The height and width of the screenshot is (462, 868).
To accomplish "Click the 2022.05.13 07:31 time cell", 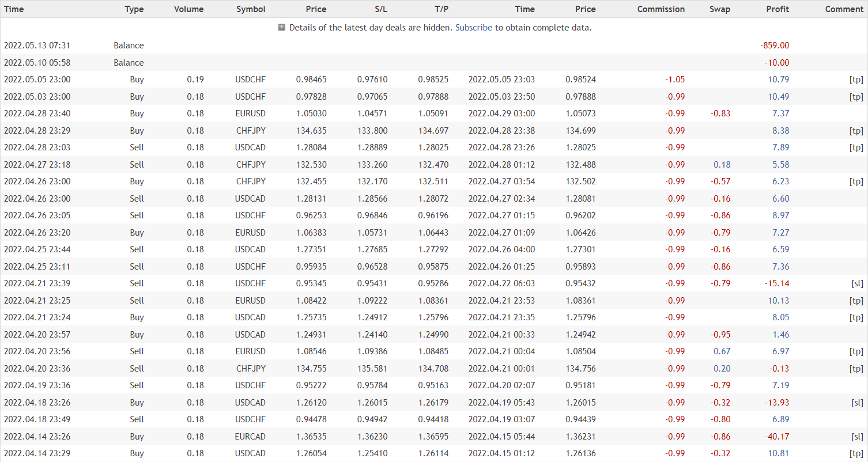I will coord(37,46).
